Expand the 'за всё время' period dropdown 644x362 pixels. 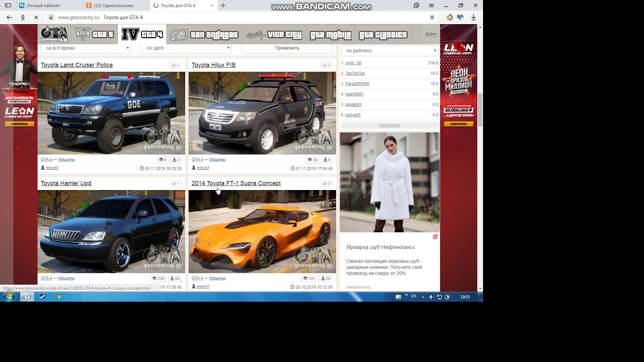86,48
